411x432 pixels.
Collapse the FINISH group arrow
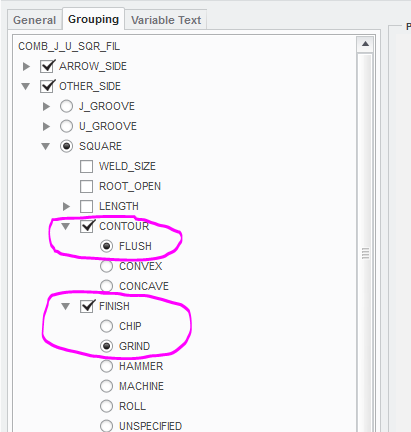[x=66, y=306]
